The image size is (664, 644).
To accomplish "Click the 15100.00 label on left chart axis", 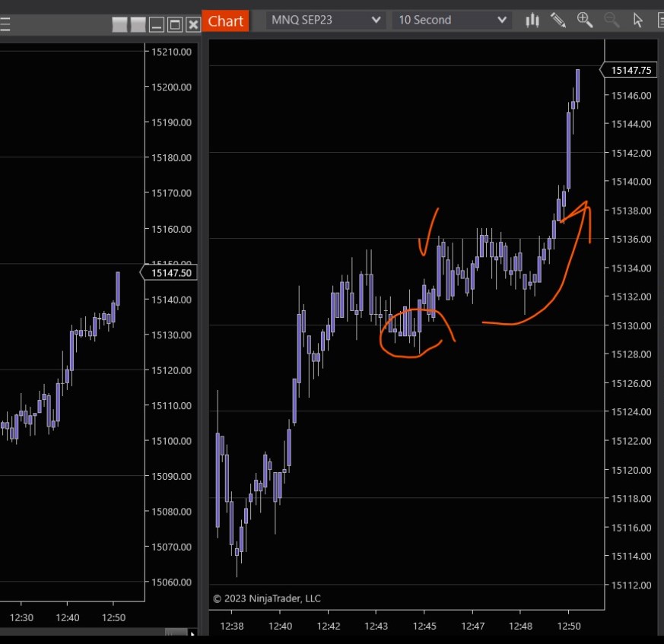I will (x=171, y=441).
